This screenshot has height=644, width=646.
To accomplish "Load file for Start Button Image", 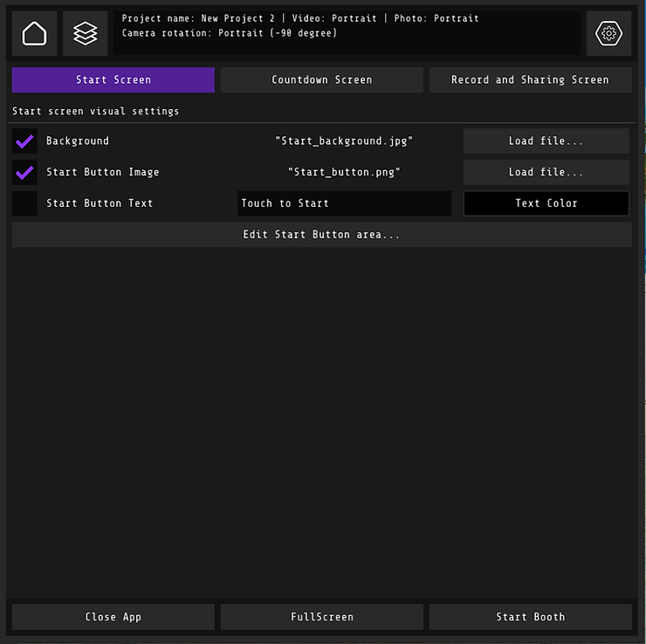I will click(546, 173).
